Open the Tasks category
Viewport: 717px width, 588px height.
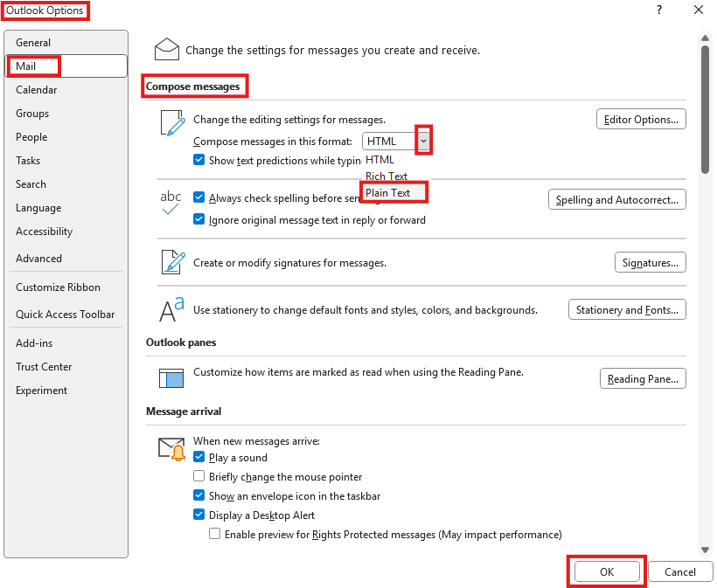coord(66,161)
